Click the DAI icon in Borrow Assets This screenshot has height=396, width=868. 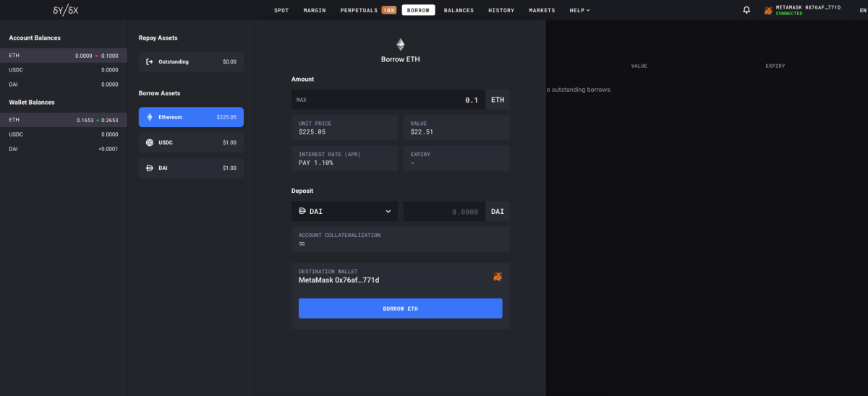[x=150, y=168]
